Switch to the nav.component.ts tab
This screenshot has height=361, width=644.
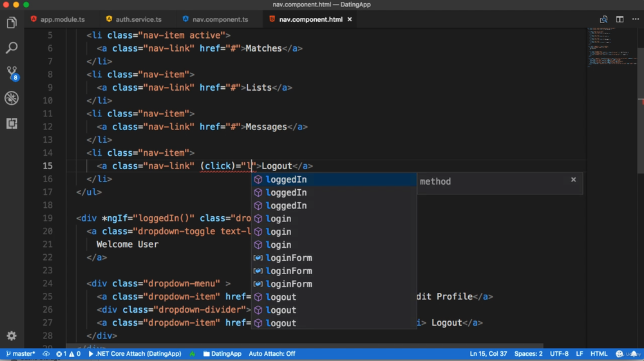(216, 19)
